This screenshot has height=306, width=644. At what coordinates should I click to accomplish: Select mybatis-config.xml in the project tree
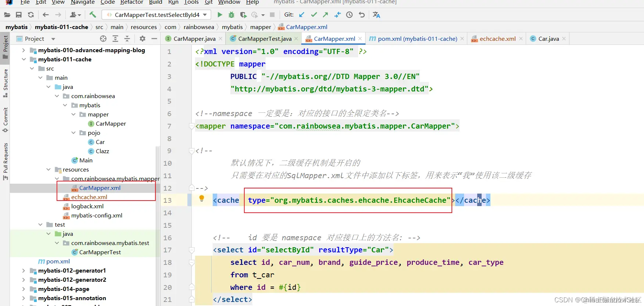pyautogui.click(x=97, y=215)
